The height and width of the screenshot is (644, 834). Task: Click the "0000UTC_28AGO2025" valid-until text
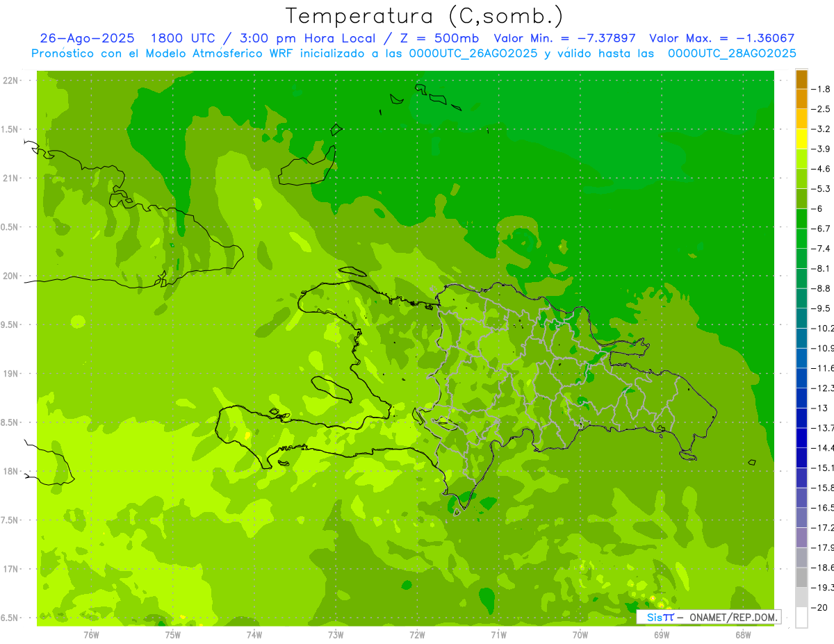tap(732, 53)
